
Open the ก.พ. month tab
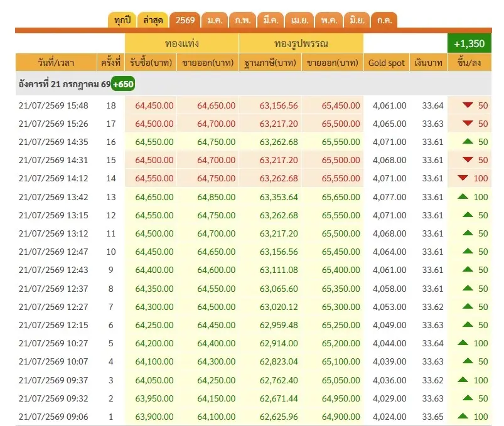click(242, 20)
